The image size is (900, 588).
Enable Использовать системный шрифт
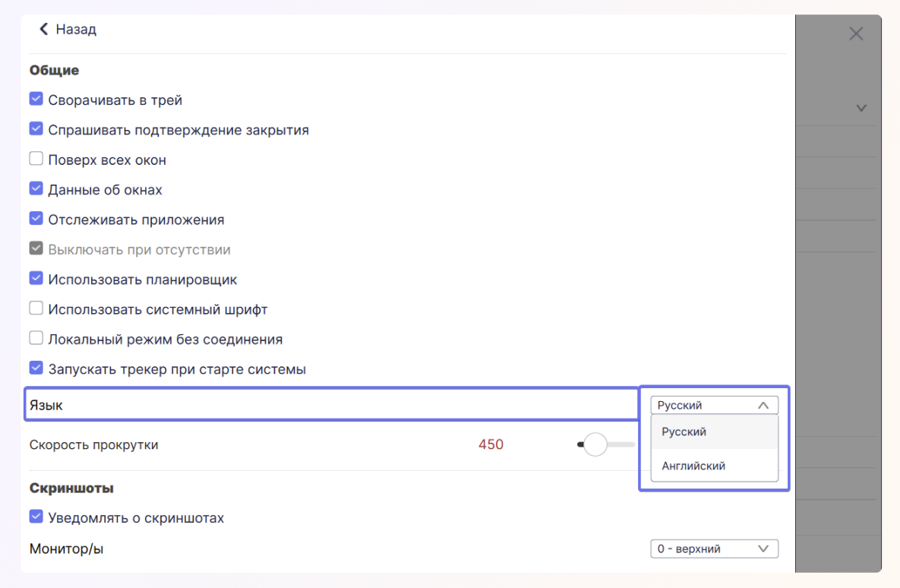tap(36, 309)
